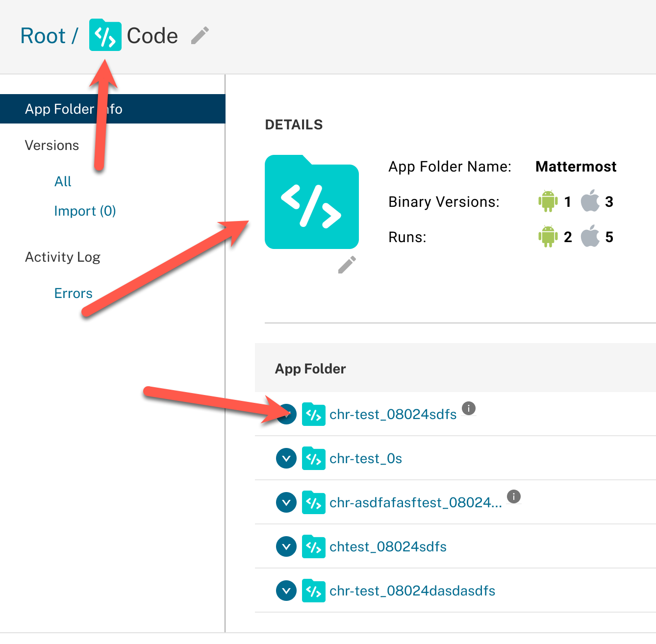Click the DETAILS section heading
The height and width of the screenshot is (644, 656).
click(294, 124)
